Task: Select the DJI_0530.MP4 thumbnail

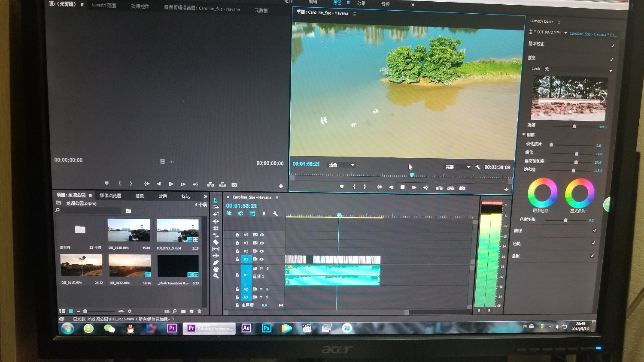Action: coord(129,231)
